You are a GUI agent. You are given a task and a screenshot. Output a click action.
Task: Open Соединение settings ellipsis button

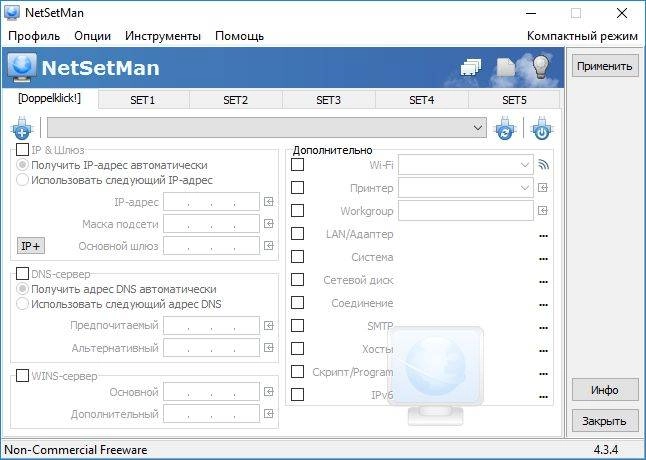pos(543,305)
